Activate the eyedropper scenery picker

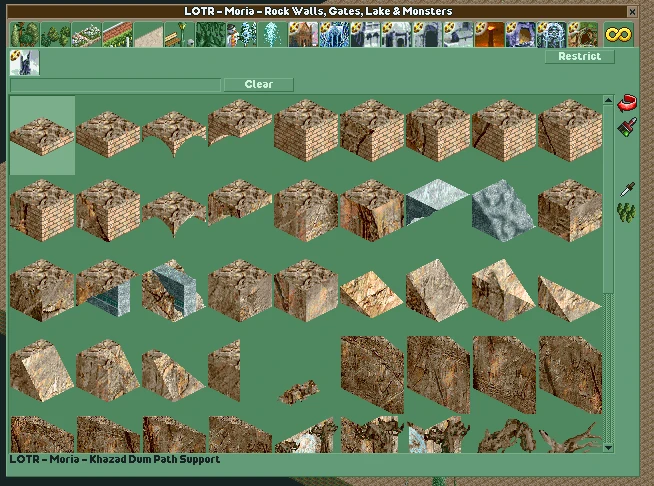tap(627, 189)
